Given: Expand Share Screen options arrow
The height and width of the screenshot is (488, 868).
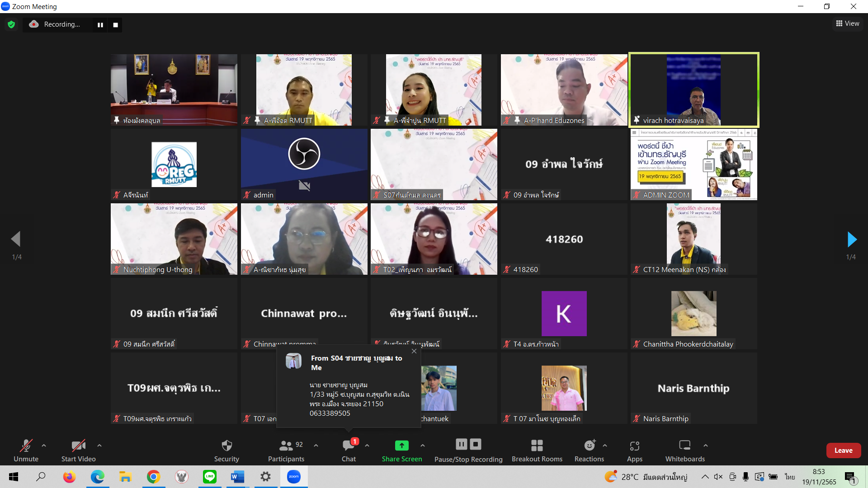Looking at the screenshot, I should (x=423, y=446).
